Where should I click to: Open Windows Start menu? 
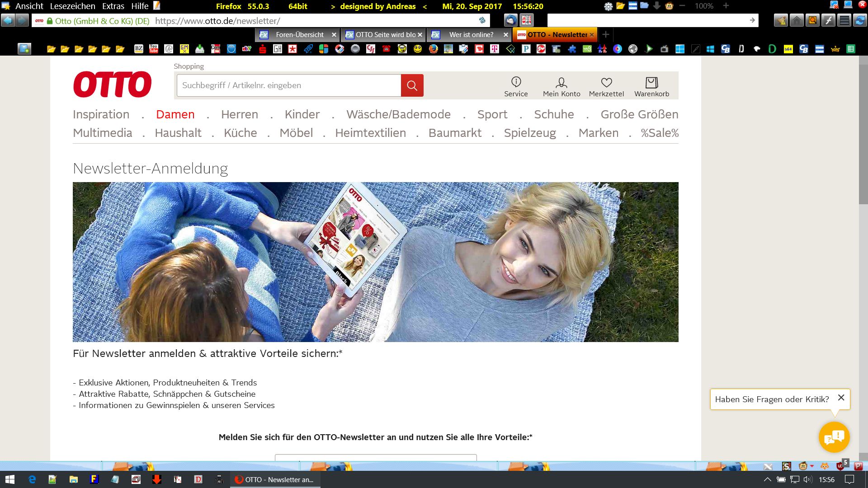[x=9, y=479]
